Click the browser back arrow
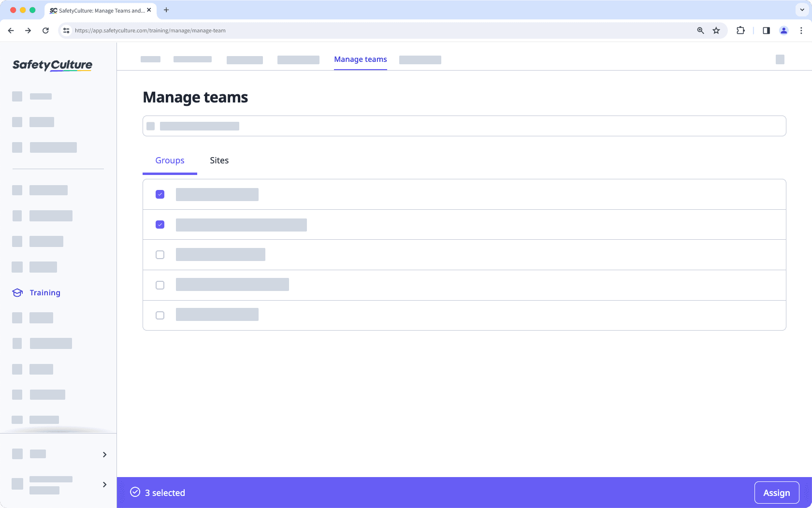The image size is (812, 508). (11, 30)
